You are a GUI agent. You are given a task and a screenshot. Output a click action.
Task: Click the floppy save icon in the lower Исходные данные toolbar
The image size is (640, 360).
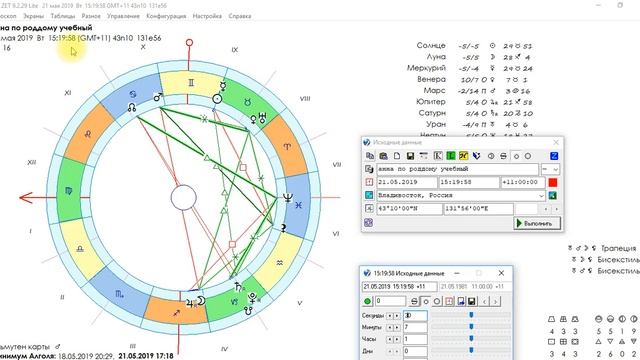472,302
